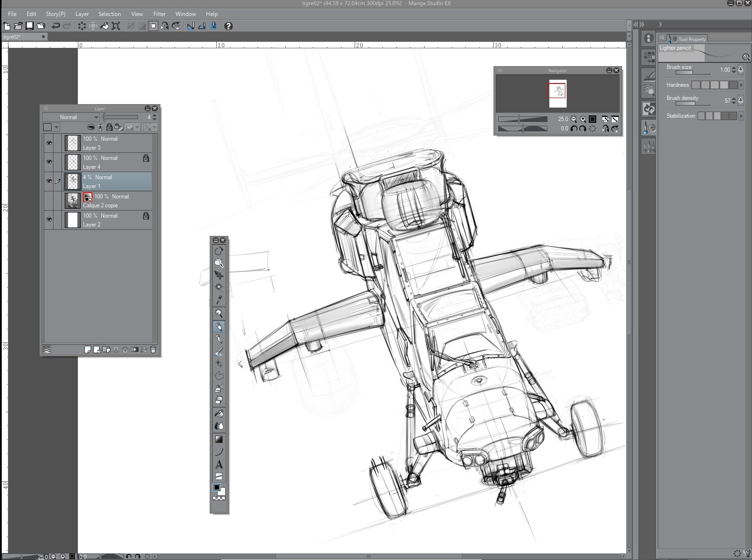This screenshot has height=560, width=752.
Task: Open the View menu
Action: point(137,14)
